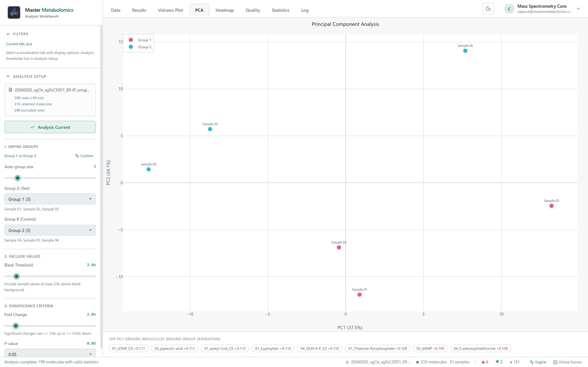
Task: Click the Online license status icon
Action: coord(555,362)
